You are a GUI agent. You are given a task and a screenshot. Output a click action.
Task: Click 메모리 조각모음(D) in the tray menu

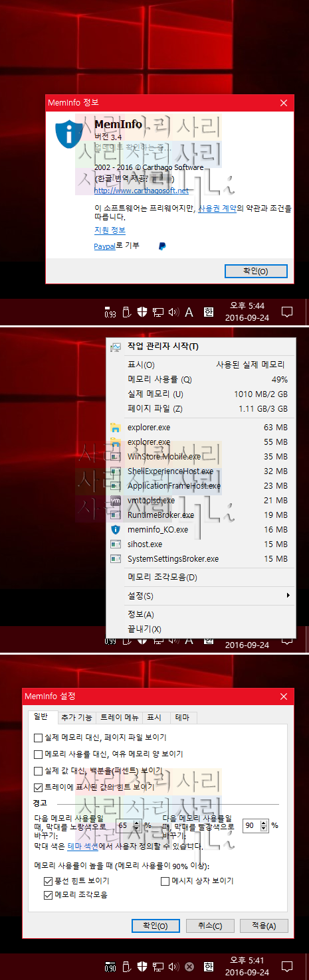[200, 577]
